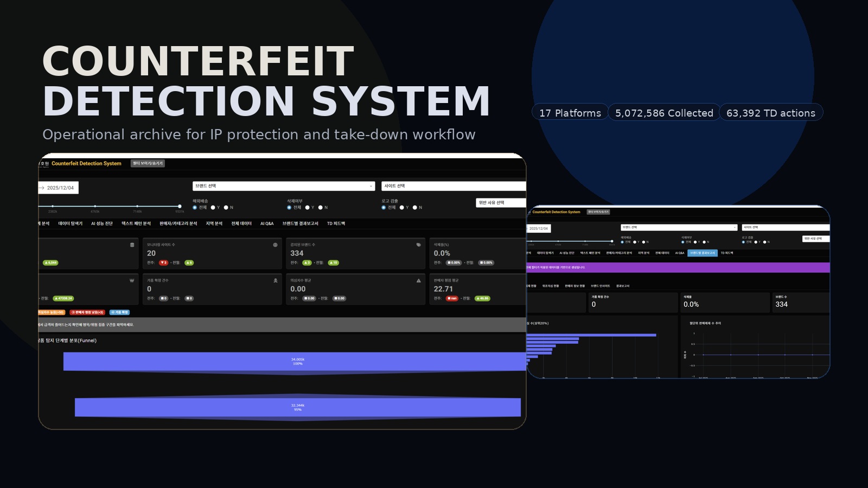Click the 필터 보이기/숨기기 button

pos(148,163)
